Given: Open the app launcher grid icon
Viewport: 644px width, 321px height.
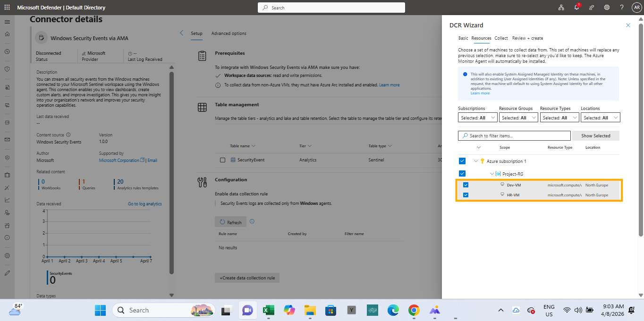Looking at the screenshot, I should point(7,8).
